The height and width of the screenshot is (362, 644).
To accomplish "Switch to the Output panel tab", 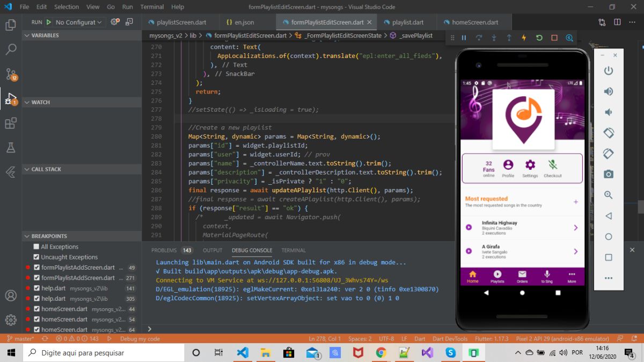I will (213, 250).
